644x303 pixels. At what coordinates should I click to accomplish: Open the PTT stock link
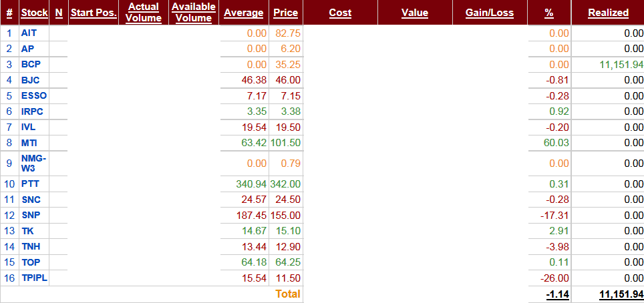pyautogui.click(x=30, y=184)
